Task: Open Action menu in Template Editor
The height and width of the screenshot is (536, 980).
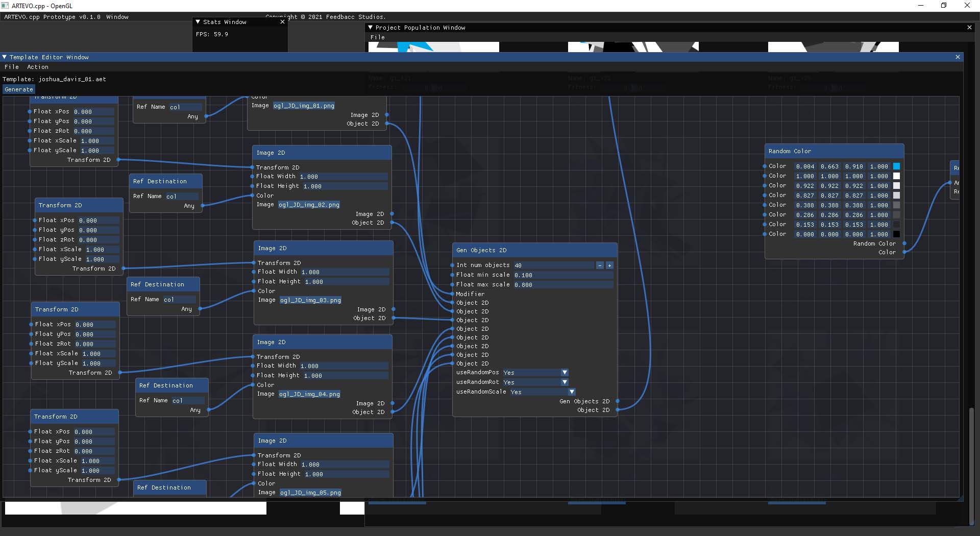Action: coord(38,67)
